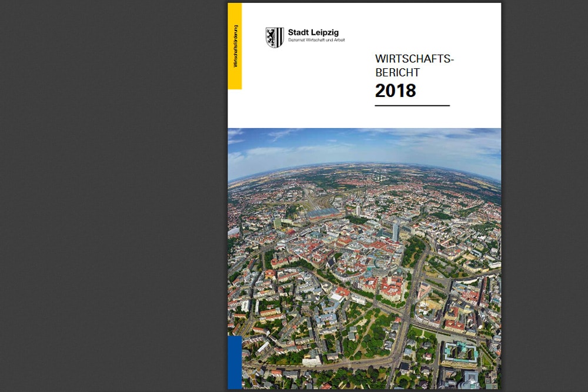Image resolution: width=588 pixels, height=392 pixels.
Task: Click the yellow Wirtschaftsförderung side tab
Action: click(x=235, y=46)
